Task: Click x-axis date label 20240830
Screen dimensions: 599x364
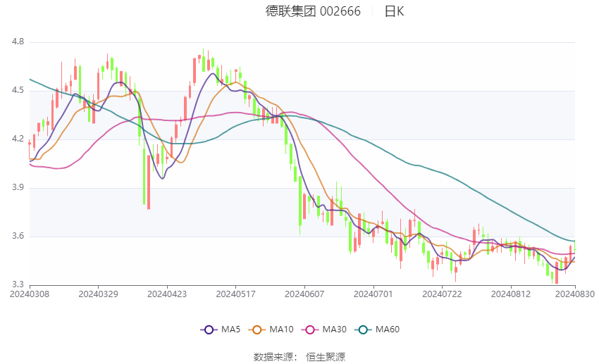Action: (x=575, y=294)
